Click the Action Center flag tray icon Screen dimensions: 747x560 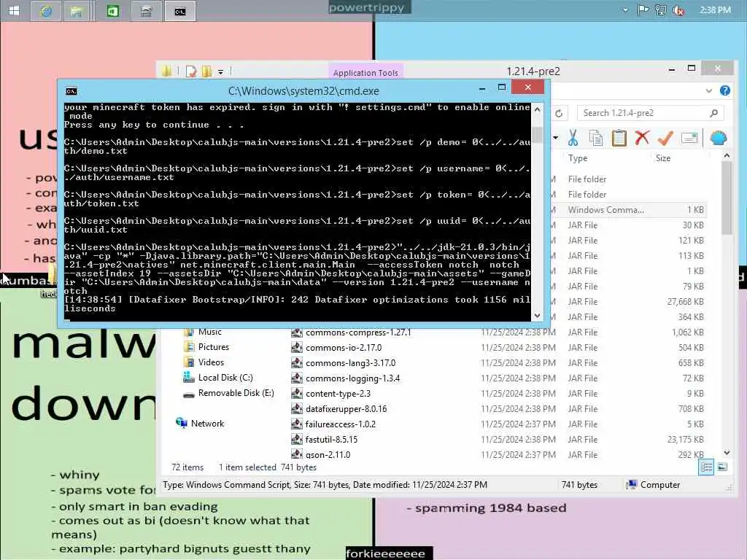[x=643, y=10]
